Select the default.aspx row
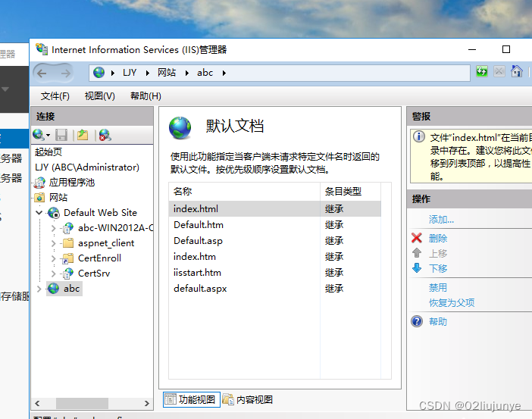Viewport: 532px width, 419px height. point(275,289)
